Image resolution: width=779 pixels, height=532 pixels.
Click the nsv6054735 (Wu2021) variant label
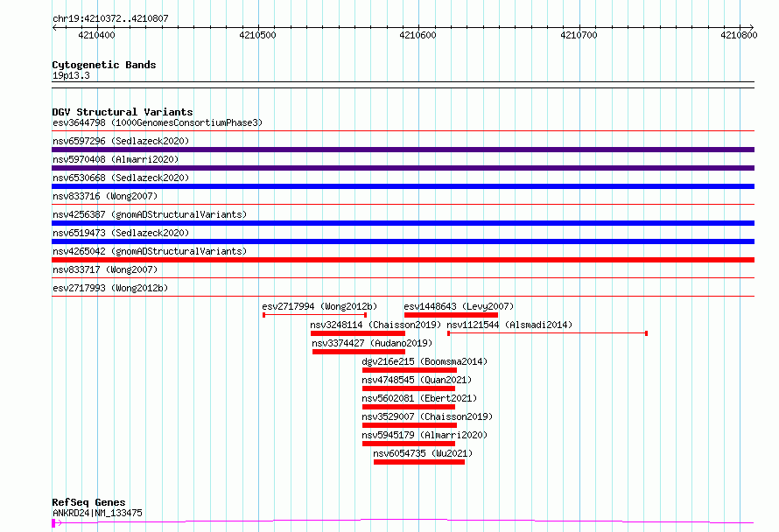[x=423, y=453]
